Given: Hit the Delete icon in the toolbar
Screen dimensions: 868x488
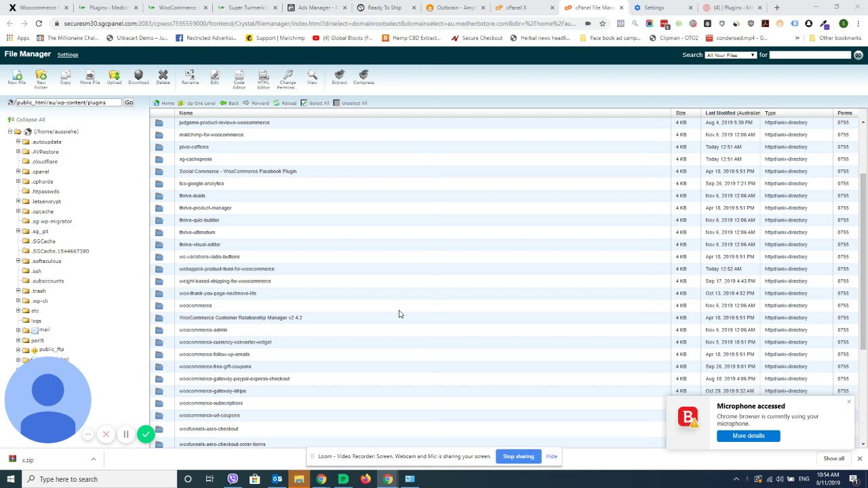Looking at the screenshot, I should click(163, 77).
